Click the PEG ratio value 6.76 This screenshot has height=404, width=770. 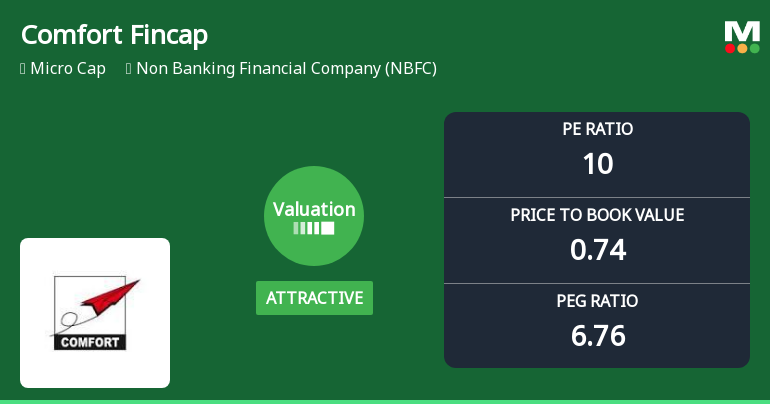click(597, 335)
